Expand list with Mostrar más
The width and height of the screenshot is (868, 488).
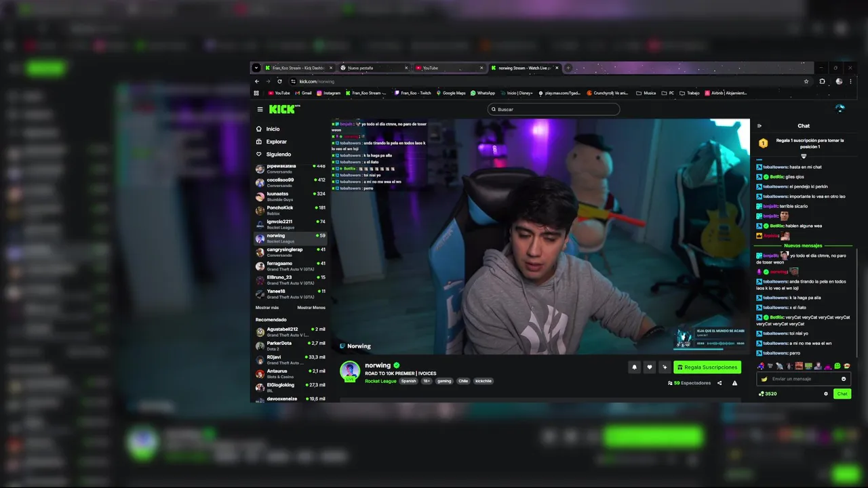(267, 308)
